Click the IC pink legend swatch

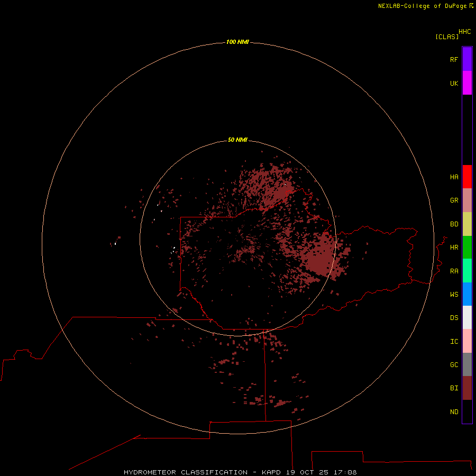[x=467, y=341]
